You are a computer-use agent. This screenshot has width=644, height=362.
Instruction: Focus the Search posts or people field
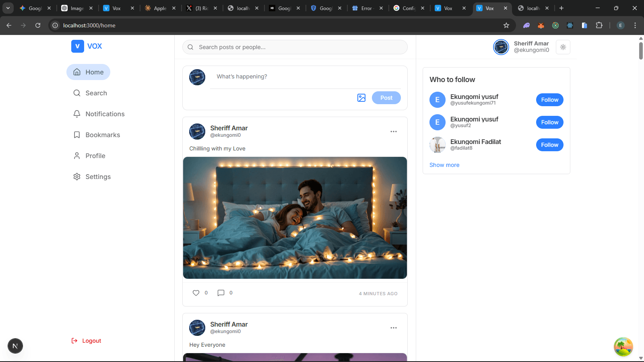(x=295, y=47)
